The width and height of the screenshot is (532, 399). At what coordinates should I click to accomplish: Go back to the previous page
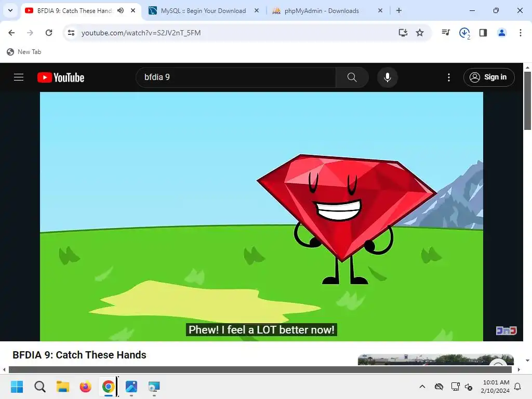point(11,33)
